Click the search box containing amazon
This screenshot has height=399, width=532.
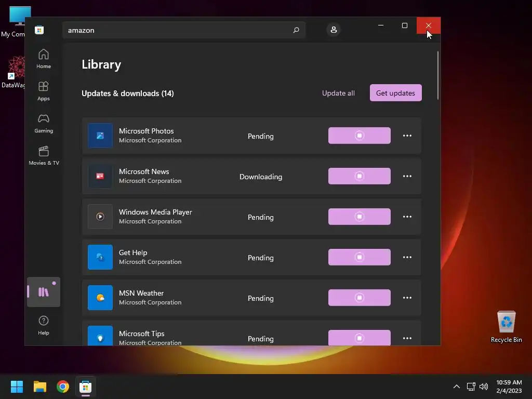[x=184, y=30]
